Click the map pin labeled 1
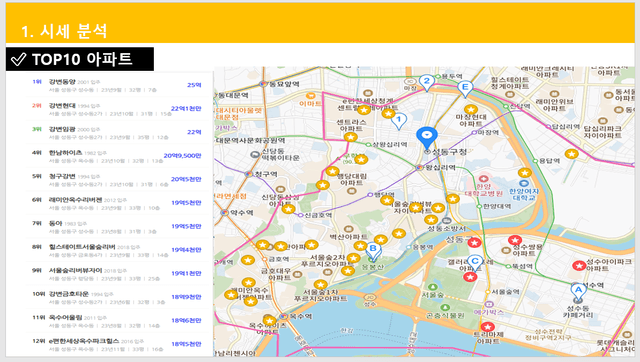Viewport: 640px width, 362px height. click(399, 121)
